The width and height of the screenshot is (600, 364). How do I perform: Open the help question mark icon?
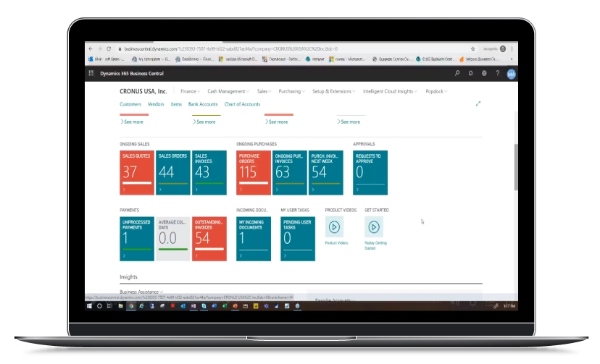click(x=497, y=73)
